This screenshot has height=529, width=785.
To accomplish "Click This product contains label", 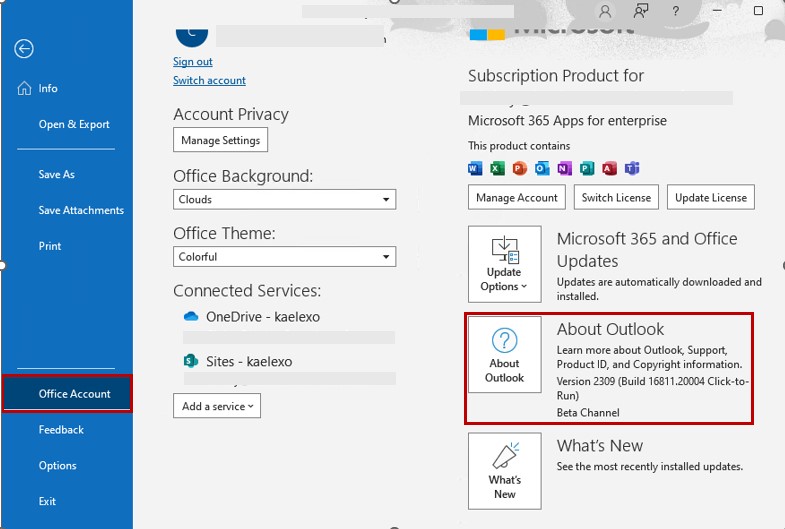I will pyautogui.click(x=519, y=146).
